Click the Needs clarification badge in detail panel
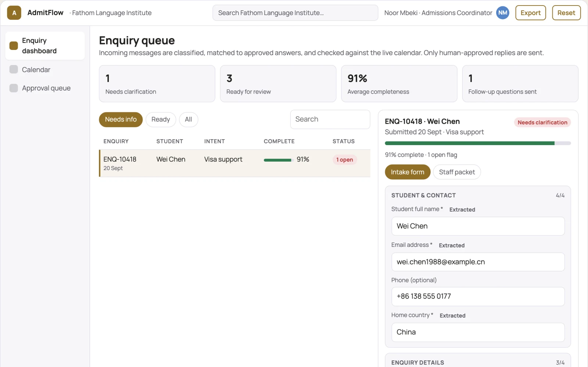 coord(542,122)
